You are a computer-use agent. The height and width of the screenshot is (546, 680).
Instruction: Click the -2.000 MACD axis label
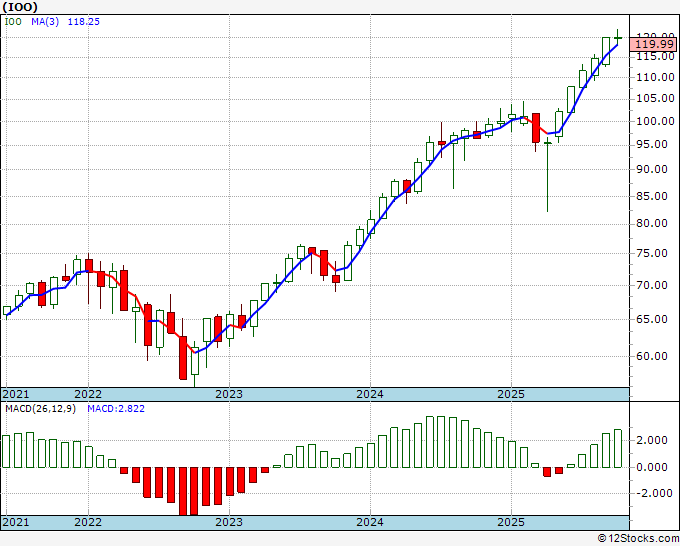pos(652,493)
